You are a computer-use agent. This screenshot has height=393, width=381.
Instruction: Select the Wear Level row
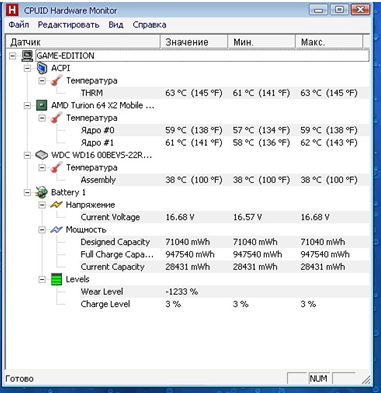point(224,292)
